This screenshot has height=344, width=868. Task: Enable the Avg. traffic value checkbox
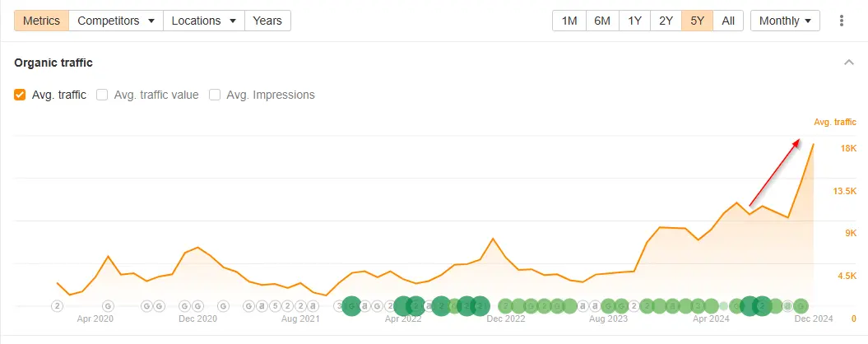click(x=103, y=95)
